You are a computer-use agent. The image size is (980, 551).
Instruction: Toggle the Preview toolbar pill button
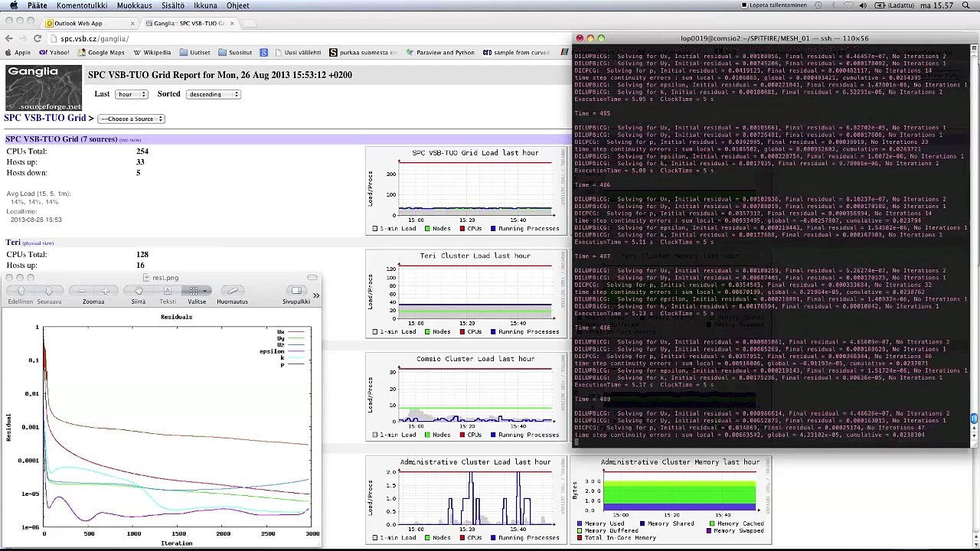[x=312, y=278]
